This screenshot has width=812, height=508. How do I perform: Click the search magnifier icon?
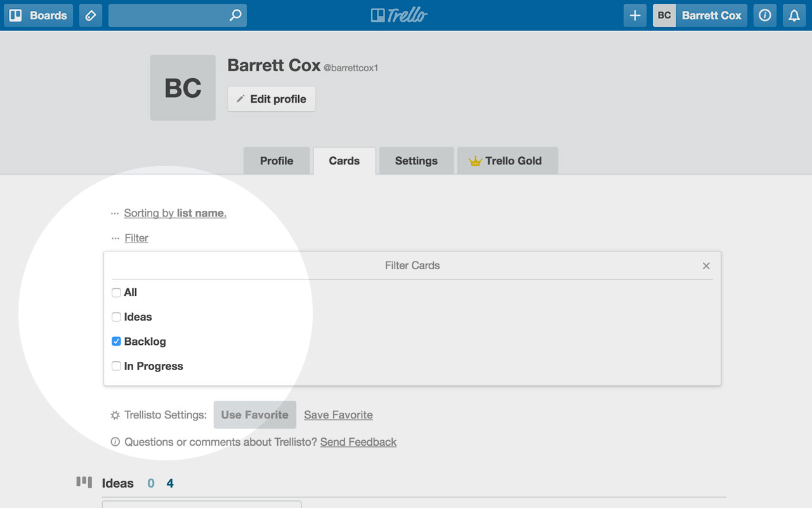click(235, 15)
